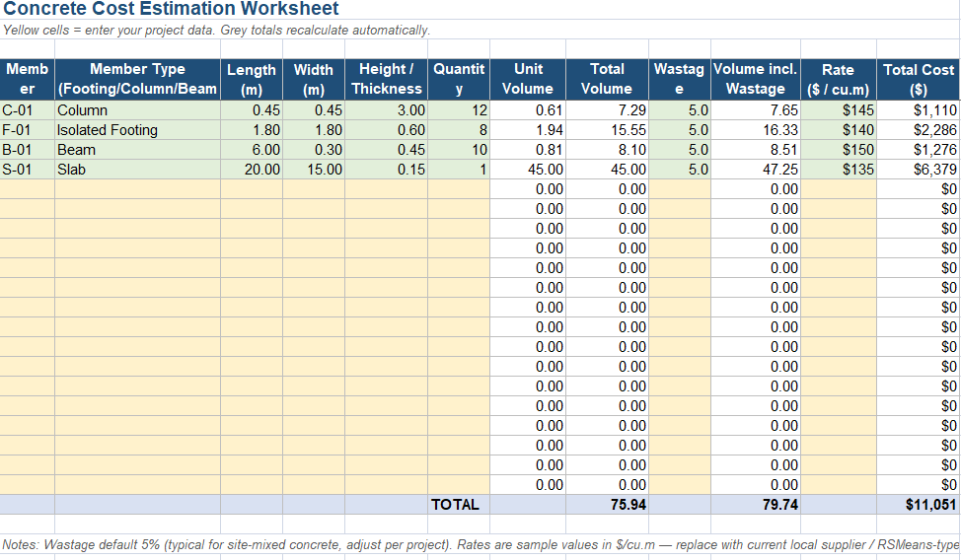This screenshot has width=961, height=560.
Task: Select the 'Slab' member type cell
Action: [x=138, y=170]
